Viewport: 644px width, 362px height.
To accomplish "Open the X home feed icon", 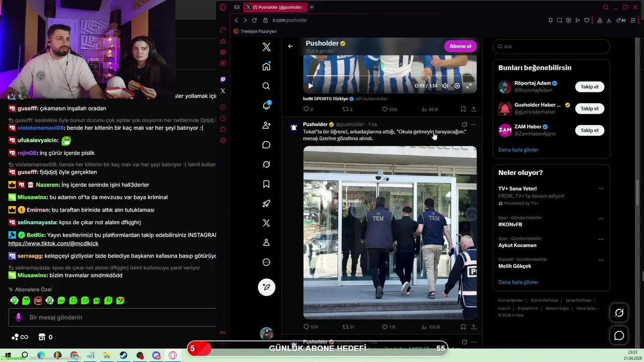I will (x=266, y=66).
